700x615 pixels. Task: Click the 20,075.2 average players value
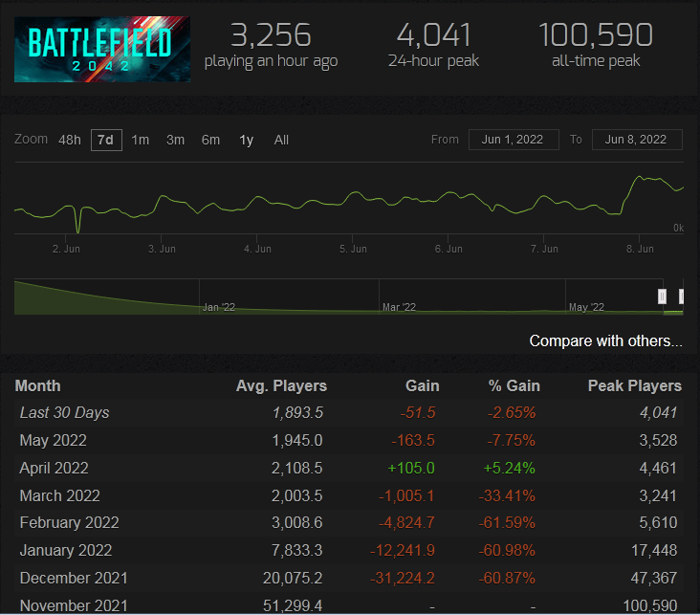(293, 579)
